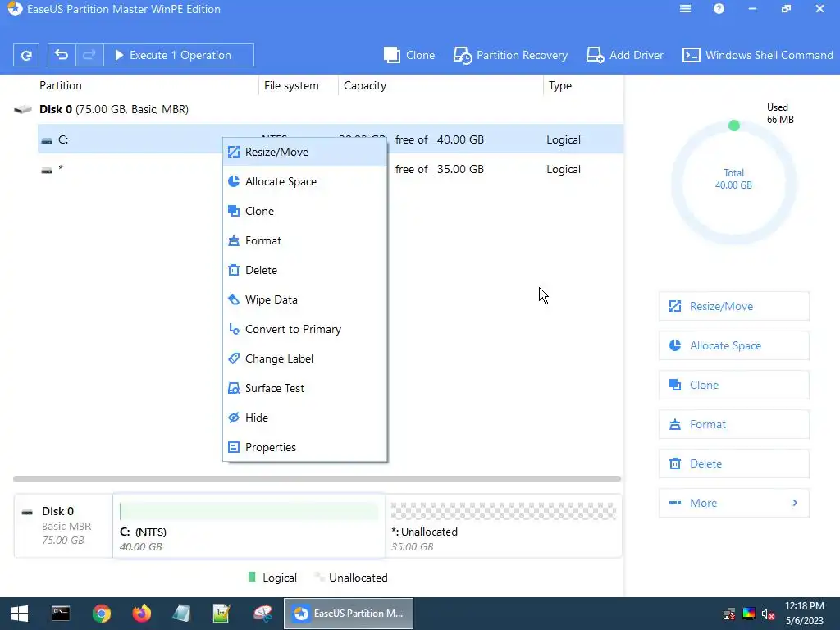This screenshot has width=840, height=630.
Task: Click the green dot on the usage ring
Action: tap(734, 126)
